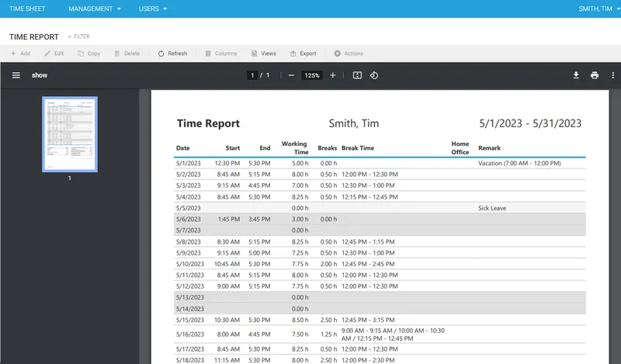Viewport: 621px width, 364px height.
Task: Rotate the document counterclockwise
Action: coord(374,75)
